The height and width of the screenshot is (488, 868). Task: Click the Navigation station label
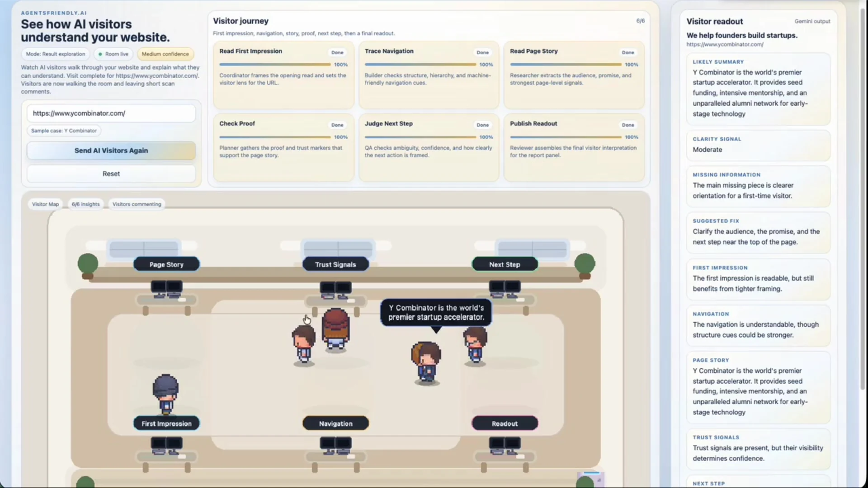(x=335, y=423)
